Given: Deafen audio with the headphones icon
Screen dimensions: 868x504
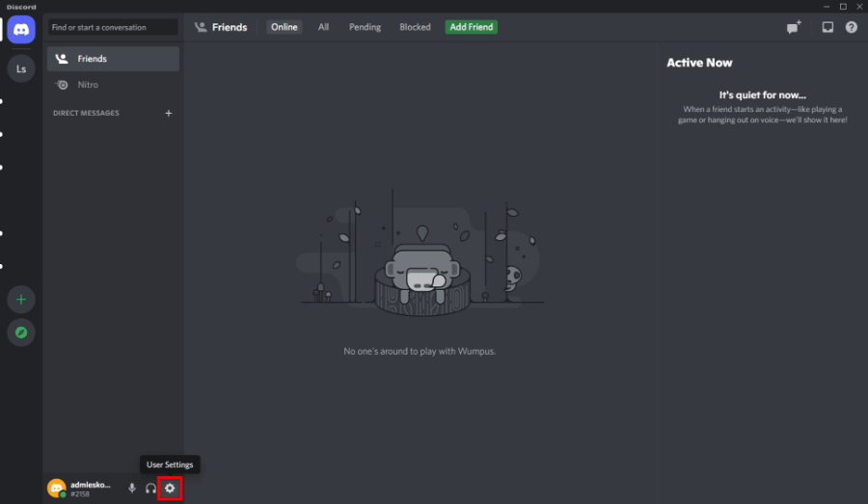Looking at the screenshot, I should [150, 488].
